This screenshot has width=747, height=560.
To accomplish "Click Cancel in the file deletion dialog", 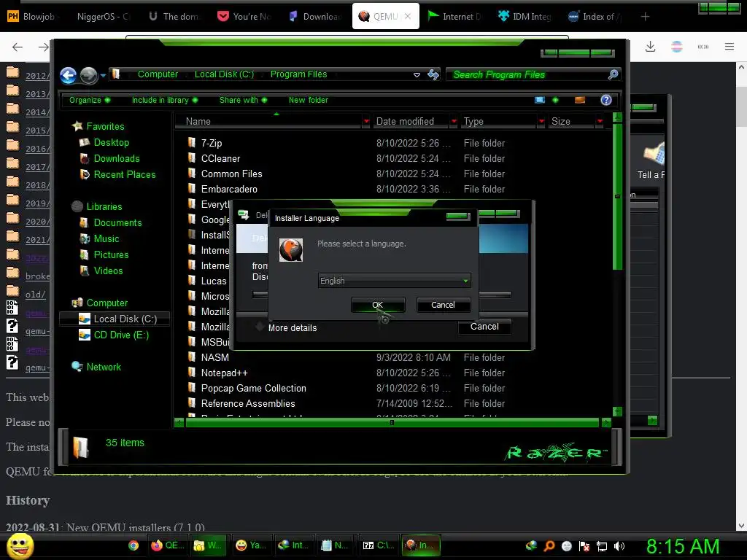I will coord(484,326).
